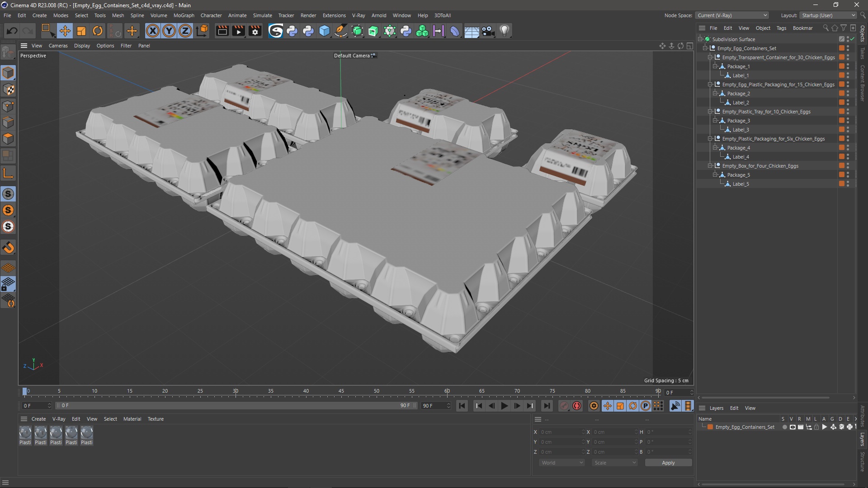
Task: Click the timeline playhead at frame 0
Action: point(25,391)
